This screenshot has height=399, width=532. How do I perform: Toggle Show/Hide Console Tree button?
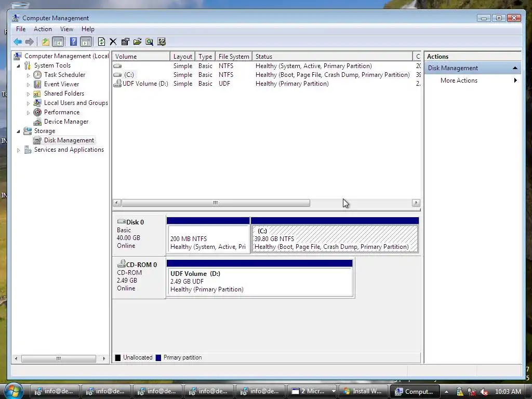[58, 42]
